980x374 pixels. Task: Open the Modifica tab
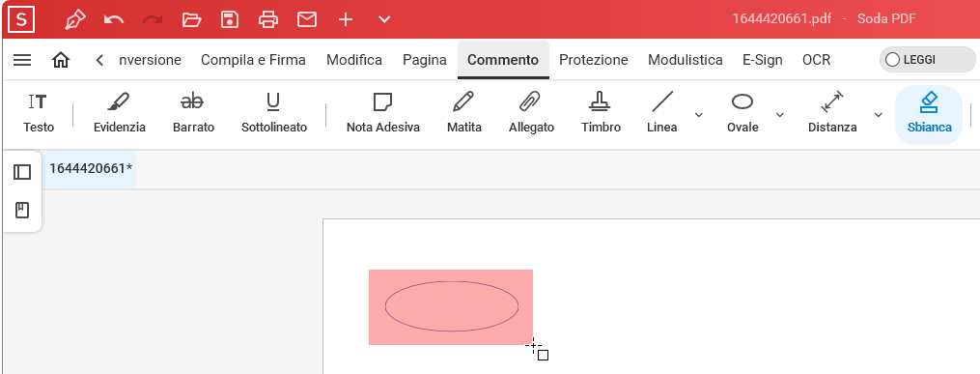tap(354, 60)
